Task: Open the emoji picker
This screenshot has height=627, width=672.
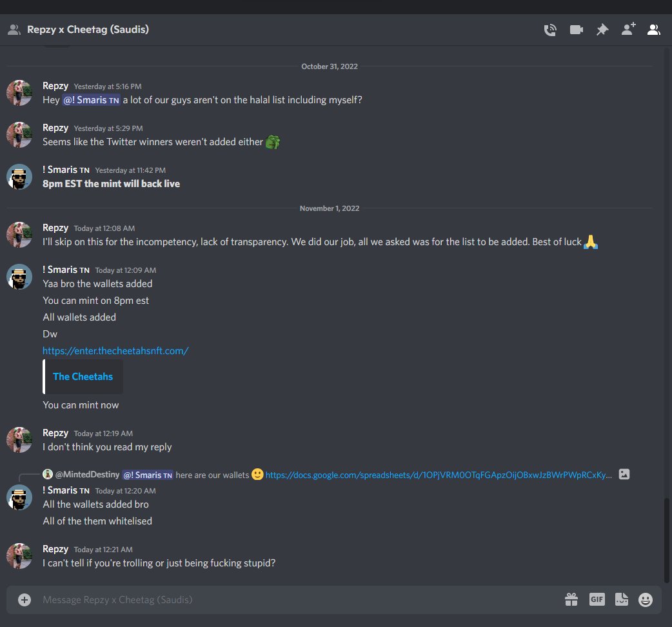Action: click(646, 599)
